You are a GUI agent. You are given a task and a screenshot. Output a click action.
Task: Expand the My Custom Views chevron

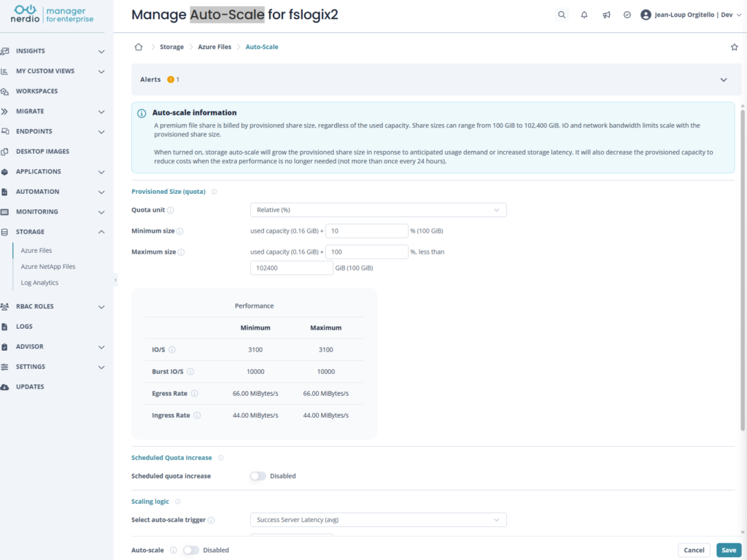pos(101,71)
